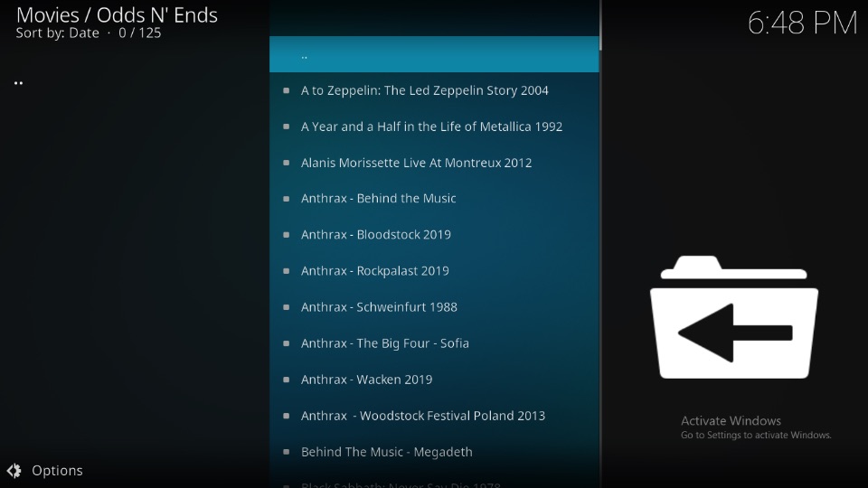
Task: Click the 6:48 PM clock
Action: [x=802, y=23]
